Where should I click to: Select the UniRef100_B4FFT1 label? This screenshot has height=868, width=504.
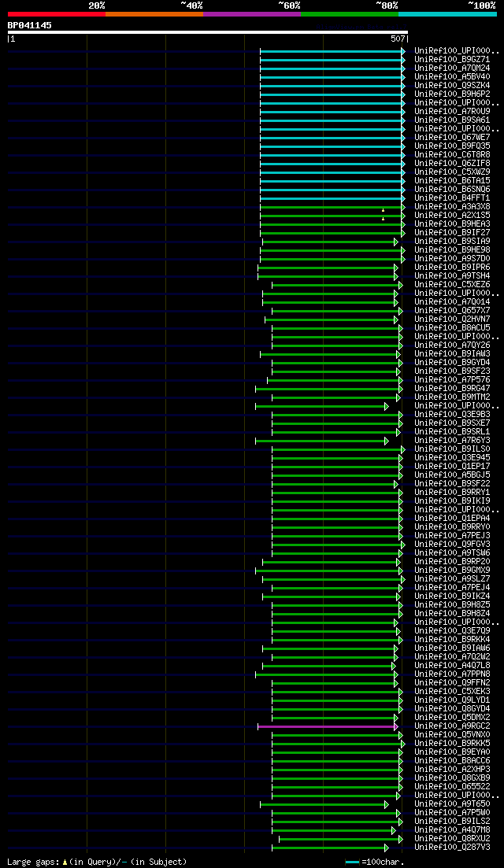pos(452,198)
